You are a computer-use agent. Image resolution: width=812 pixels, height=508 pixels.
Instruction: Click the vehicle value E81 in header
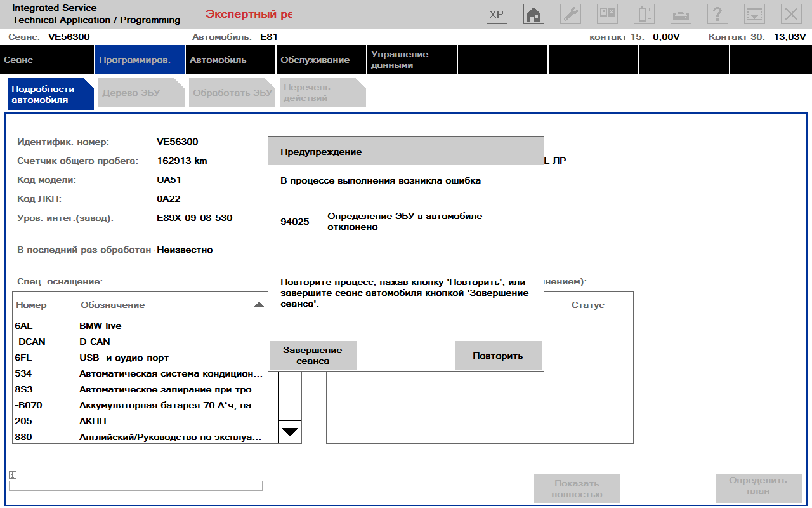point(269,37)
